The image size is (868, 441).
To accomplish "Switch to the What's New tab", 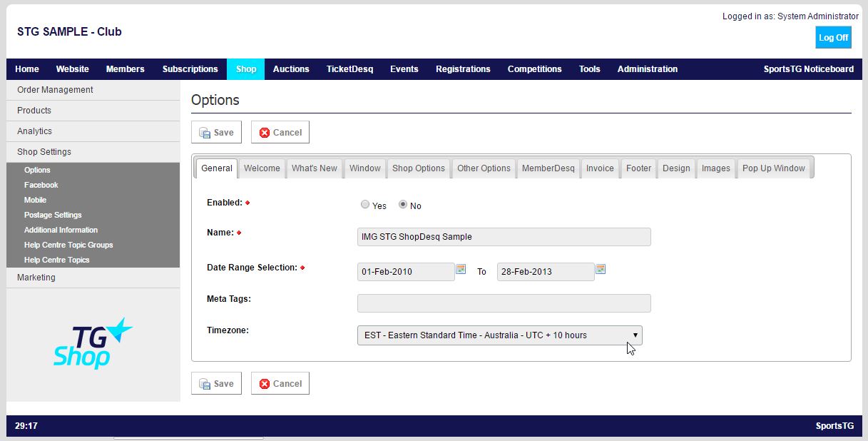I will click(x=315, y=168).
